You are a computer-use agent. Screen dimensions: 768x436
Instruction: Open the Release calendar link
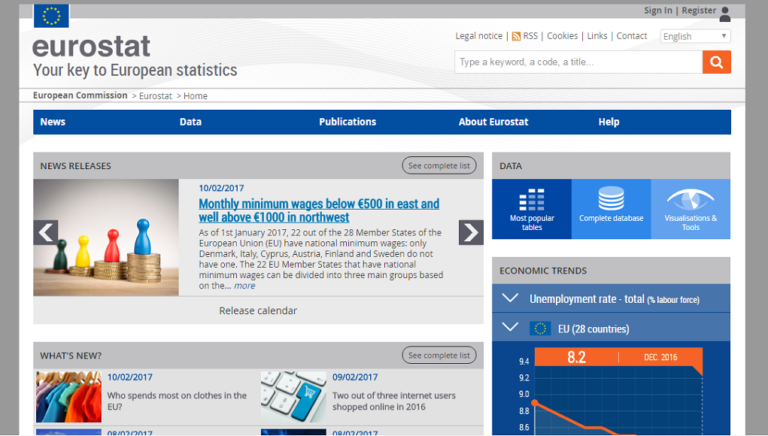coord(258,311)
